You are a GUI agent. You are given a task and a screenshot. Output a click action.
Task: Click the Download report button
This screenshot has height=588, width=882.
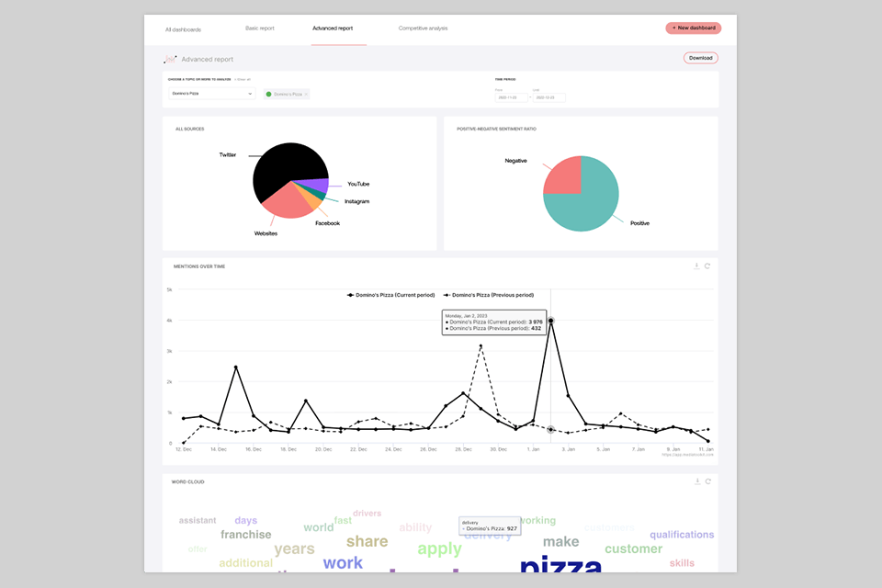point(700,58)
